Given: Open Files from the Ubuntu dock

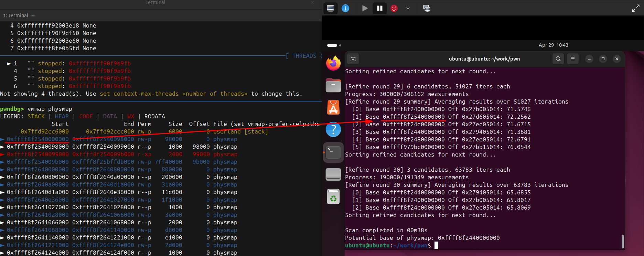Looking at the screenshot, I should (333, 85).
